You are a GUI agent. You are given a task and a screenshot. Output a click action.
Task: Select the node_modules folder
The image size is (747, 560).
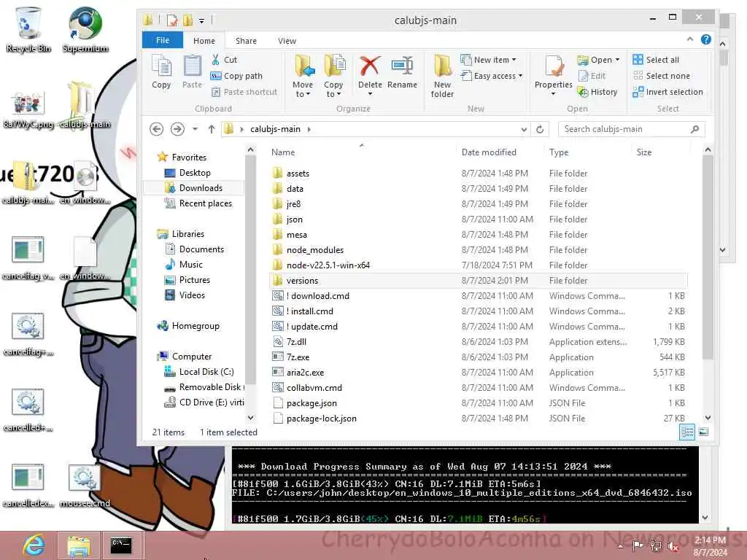point(314,250)
